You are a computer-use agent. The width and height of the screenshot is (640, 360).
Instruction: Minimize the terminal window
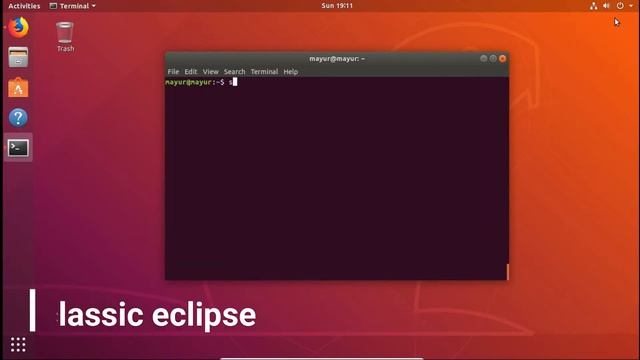click(483, 59)
